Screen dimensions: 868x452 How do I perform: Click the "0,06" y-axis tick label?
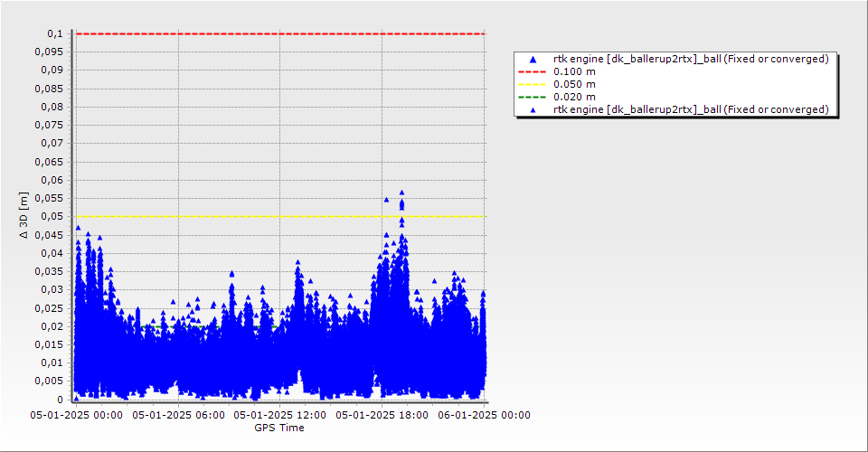coord(52,180)
